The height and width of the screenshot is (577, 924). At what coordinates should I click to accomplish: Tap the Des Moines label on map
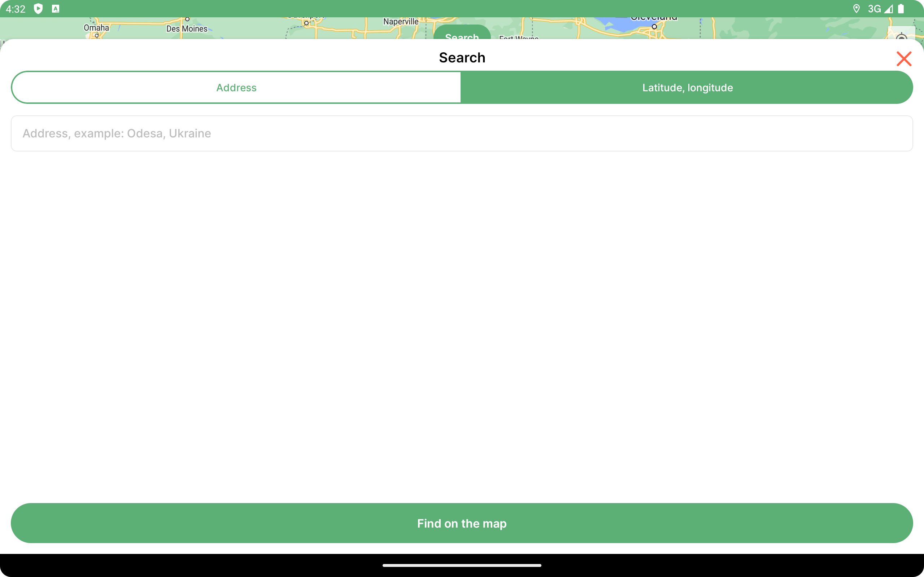[187, 28]
